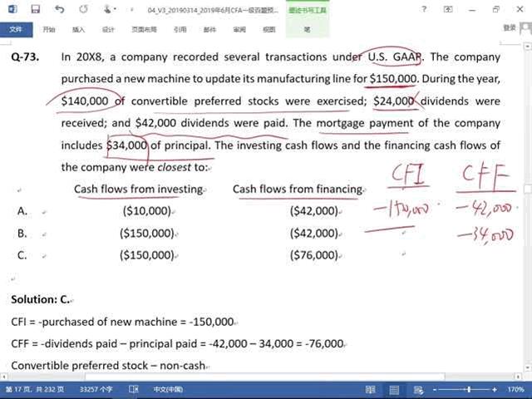The image size is (532, 399).
Task: Switch to the 引用 (References) tab
Action: click(x=180, y=30)
